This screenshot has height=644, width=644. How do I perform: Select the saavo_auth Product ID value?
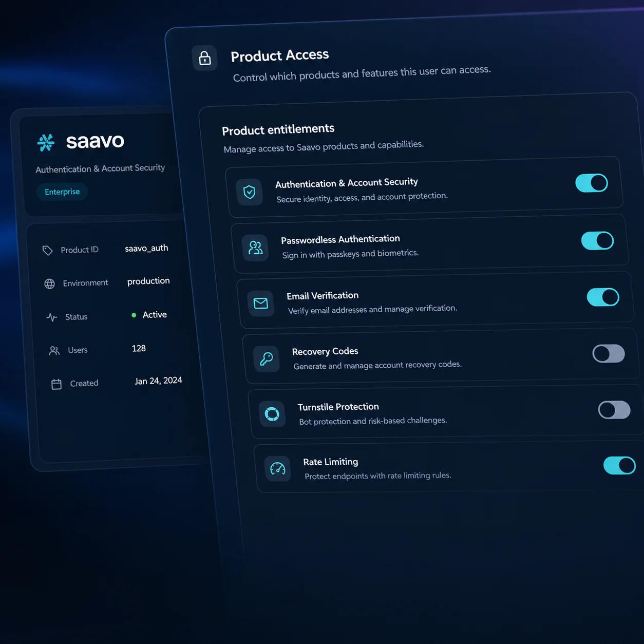(146, 248)
